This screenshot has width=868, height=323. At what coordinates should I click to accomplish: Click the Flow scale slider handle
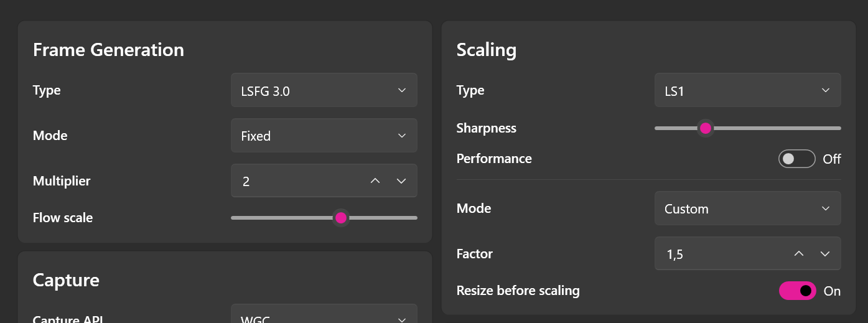coord(340,218)
